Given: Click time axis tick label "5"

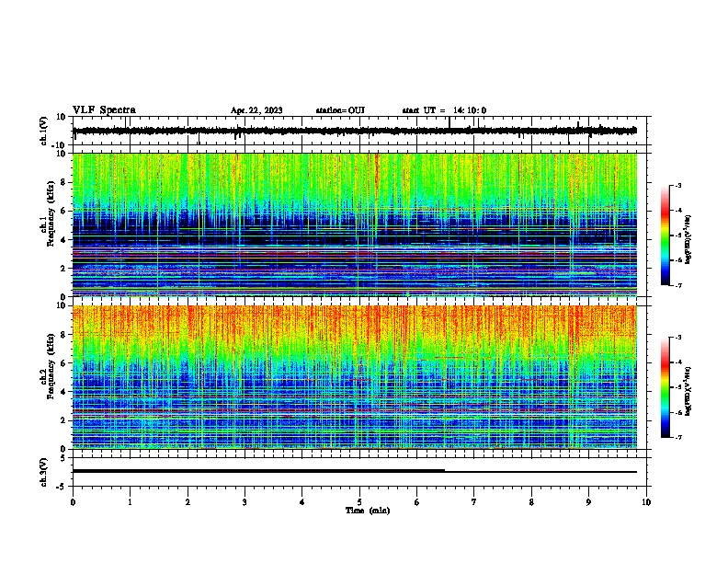Looking at the screenshot, I should click(x=359, y=502).
